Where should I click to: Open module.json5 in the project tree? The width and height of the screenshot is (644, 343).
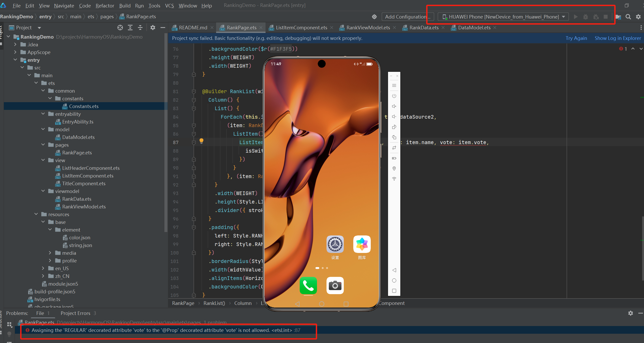pos(63,284)
